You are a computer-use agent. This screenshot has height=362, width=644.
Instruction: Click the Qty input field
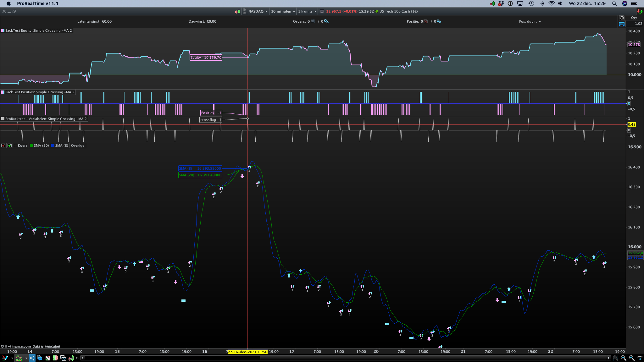[635, 24]
